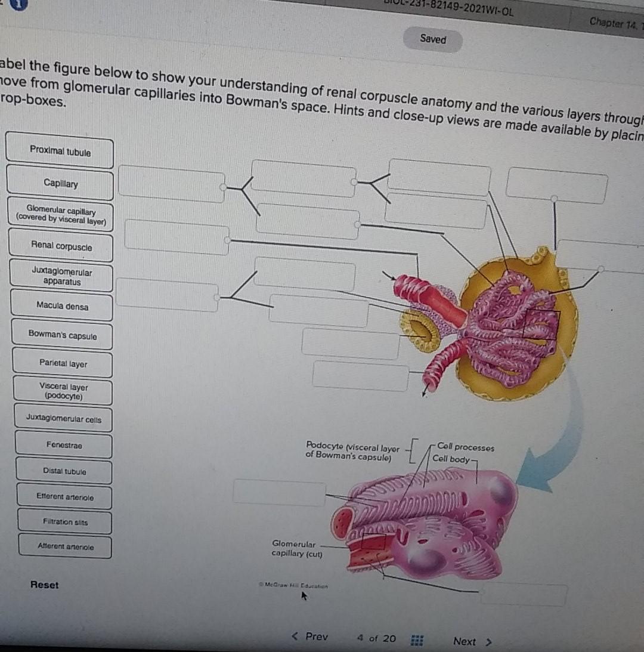Select the Afferent arteriole label tile

click(x=65, y=546)
